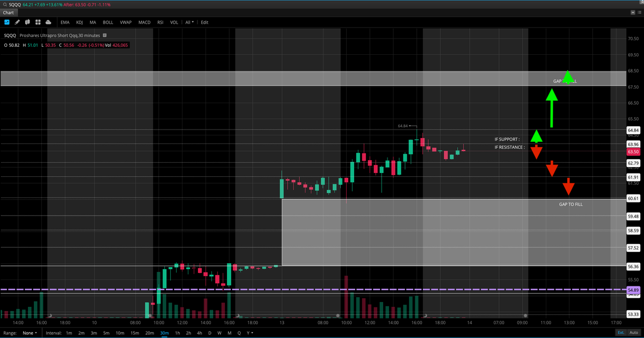644x338 pixels.
Task: Select the 15m interval
Action: (x=135, y=333)
